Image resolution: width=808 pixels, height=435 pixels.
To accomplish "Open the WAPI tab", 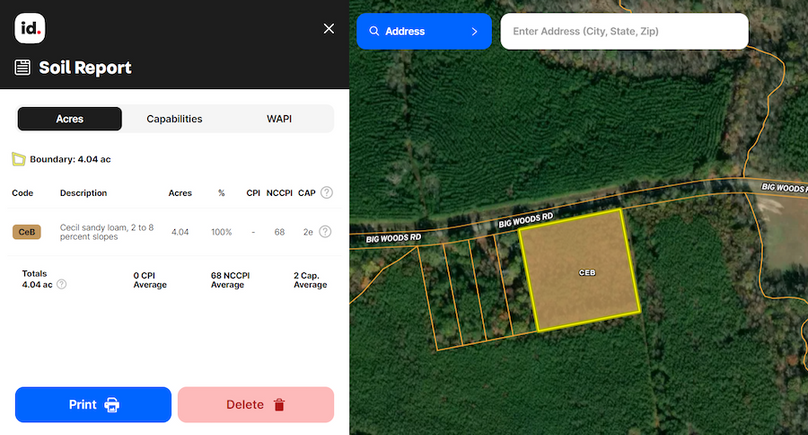I will point(279,119).
